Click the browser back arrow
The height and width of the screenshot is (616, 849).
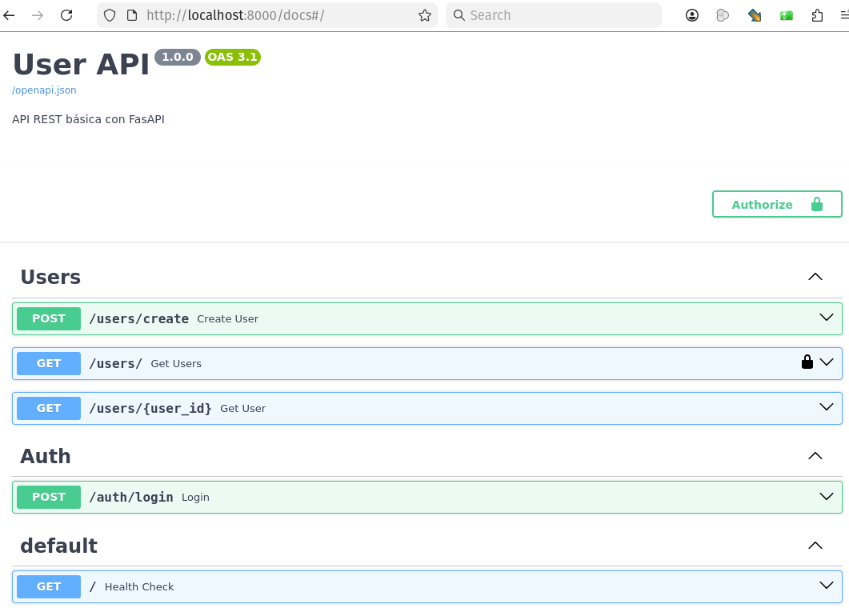tap(10, 15)
